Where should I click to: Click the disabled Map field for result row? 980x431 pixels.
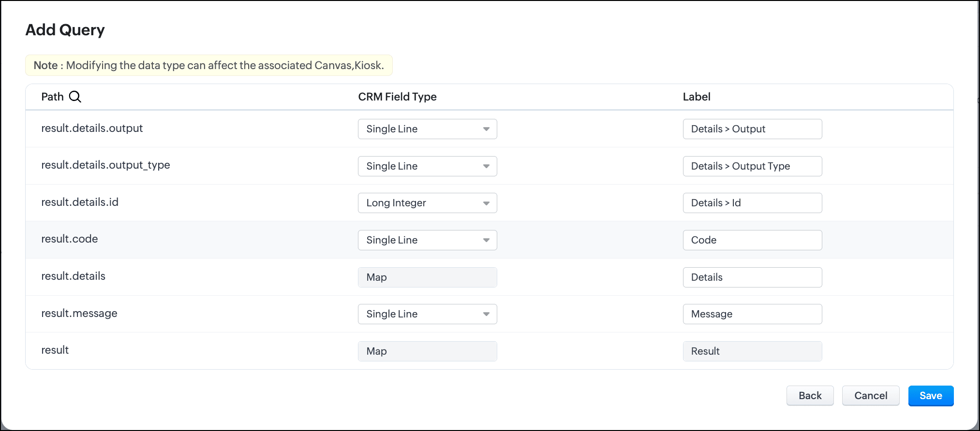[x=427, y=351]
